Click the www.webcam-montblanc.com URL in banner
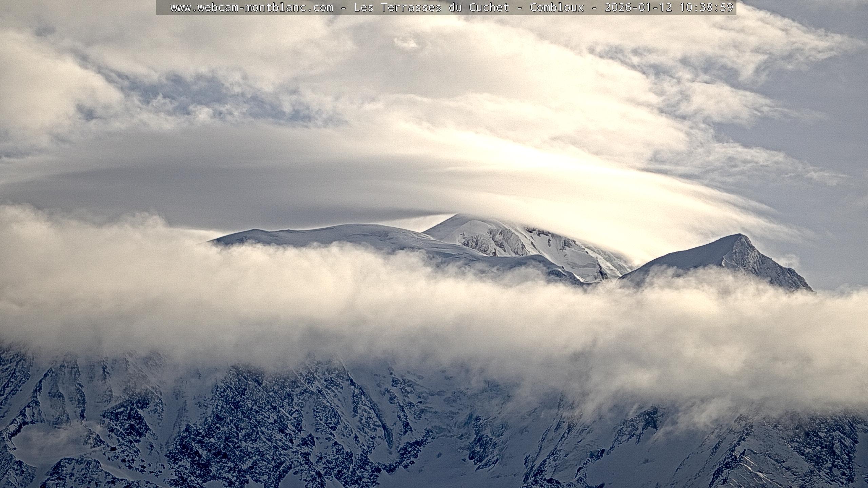 (x=252, y=7)
